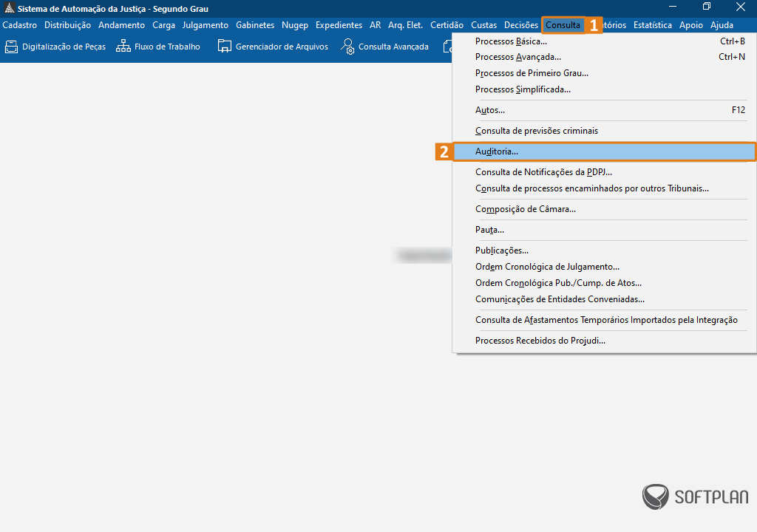Image resolution: width=757 pixels, height=532 pixels.
Task: Choose Processos Básica... from the Consulta menu
Action: click(604, 41)
